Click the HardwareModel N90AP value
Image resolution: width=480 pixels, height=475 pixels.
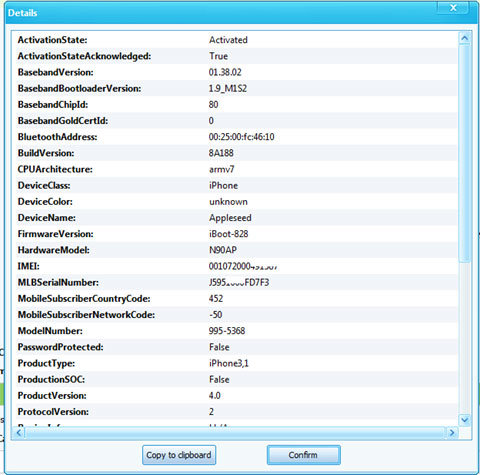[223, 250]
